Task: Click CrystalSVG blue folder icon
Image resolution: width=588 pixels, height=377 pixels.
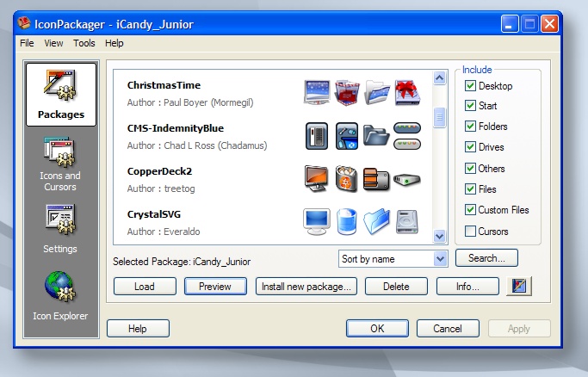Action: 376,222
